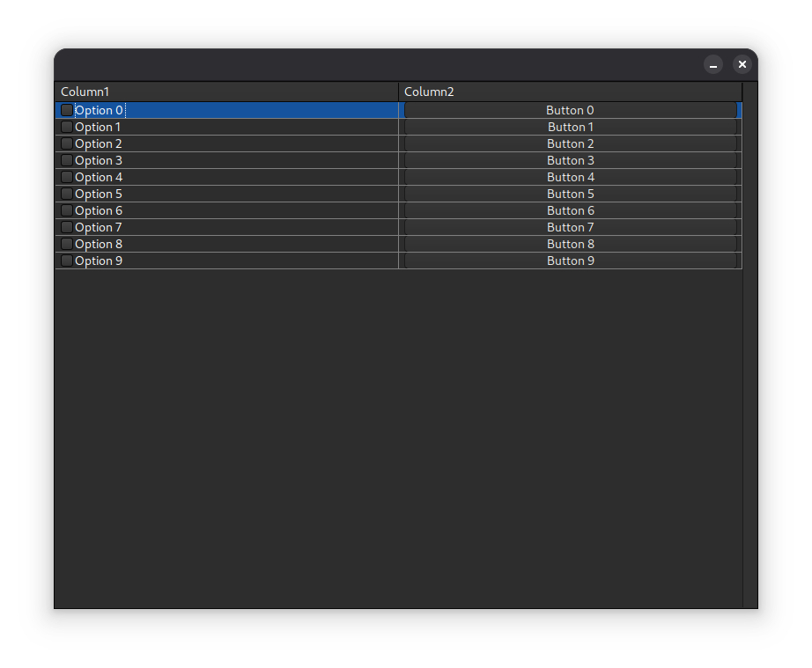Select the Column2 header

(x=570, y=92)
